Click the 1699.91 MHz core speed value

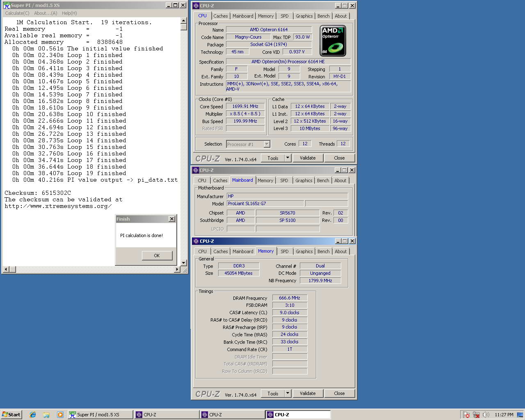point(245,106)
